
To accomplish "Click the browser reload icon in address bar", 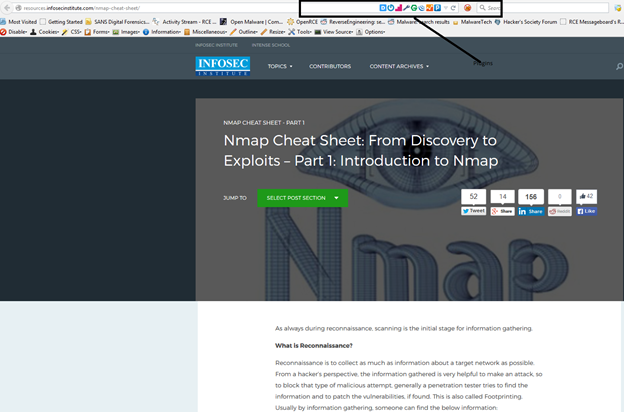I will [453, 8].
